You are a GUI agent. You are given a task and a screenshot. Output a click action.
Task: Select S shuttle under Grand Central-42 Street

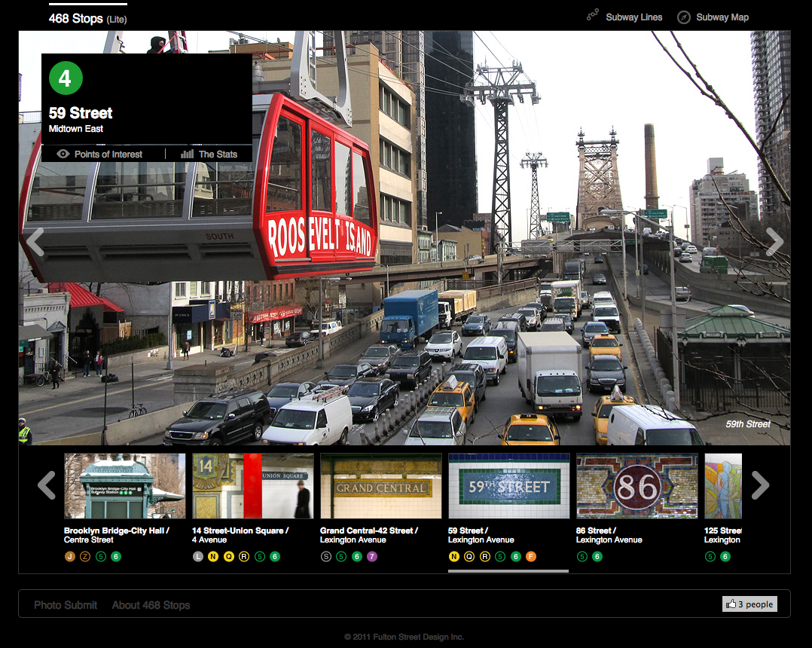325,556
